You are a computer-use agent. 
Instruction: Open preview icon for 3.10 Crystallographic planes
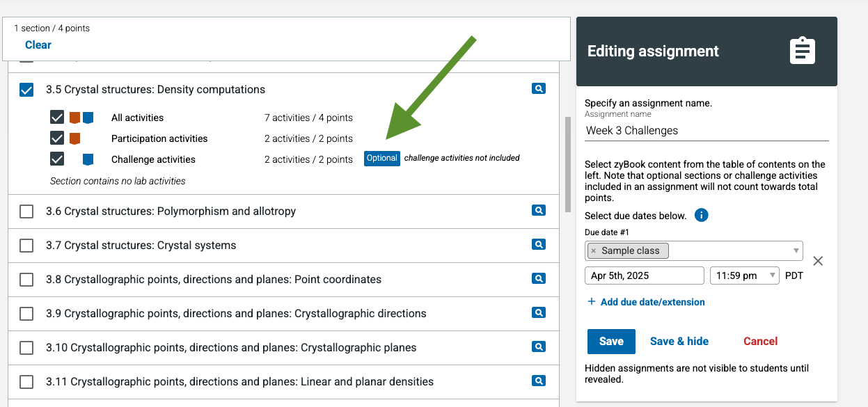(538, 346)
